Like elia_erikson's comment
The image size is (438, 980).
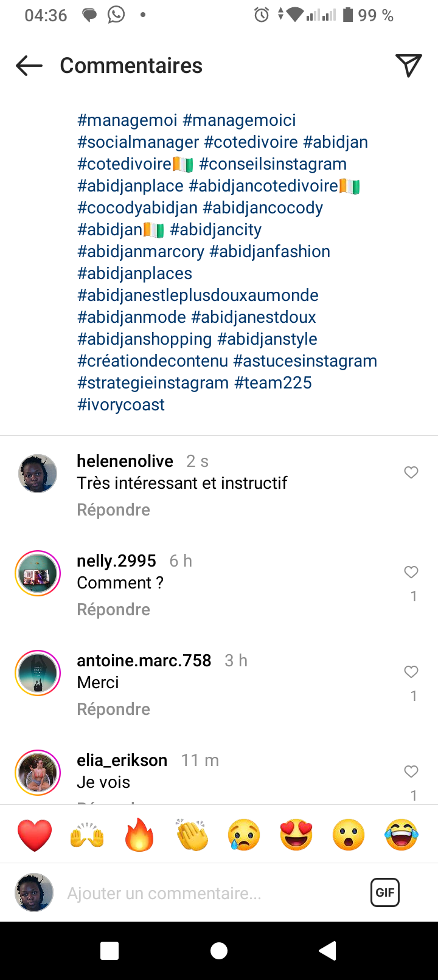click(x=411, y=771)
